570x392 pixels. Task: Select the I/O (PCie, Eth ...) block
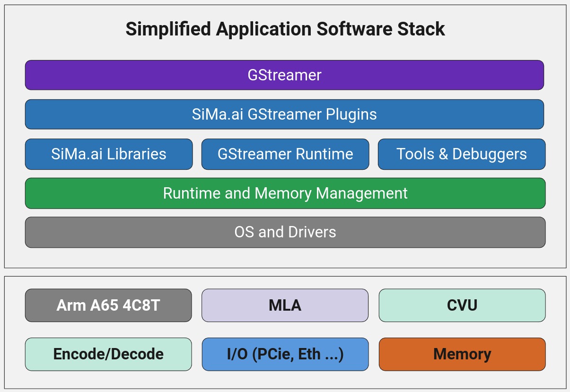point(285,354)
